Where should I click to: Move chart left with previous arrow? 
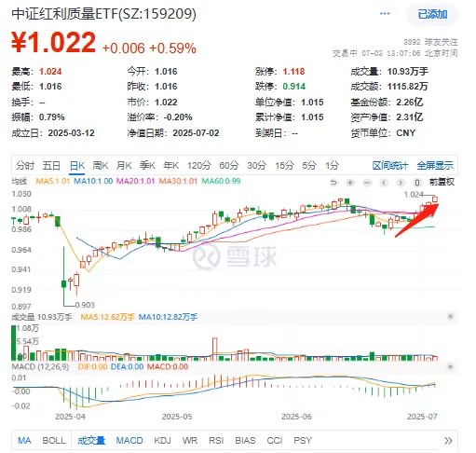click(x=384, y=183)
